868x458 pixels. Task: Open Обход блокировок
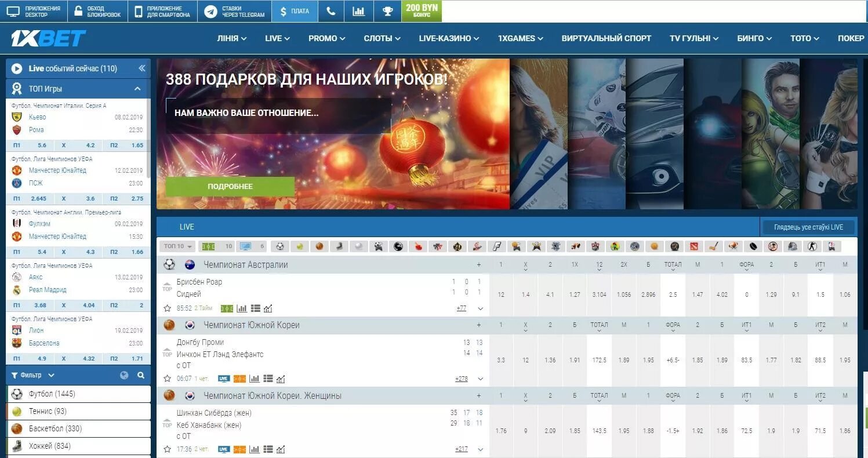click(x=97, y=11)
